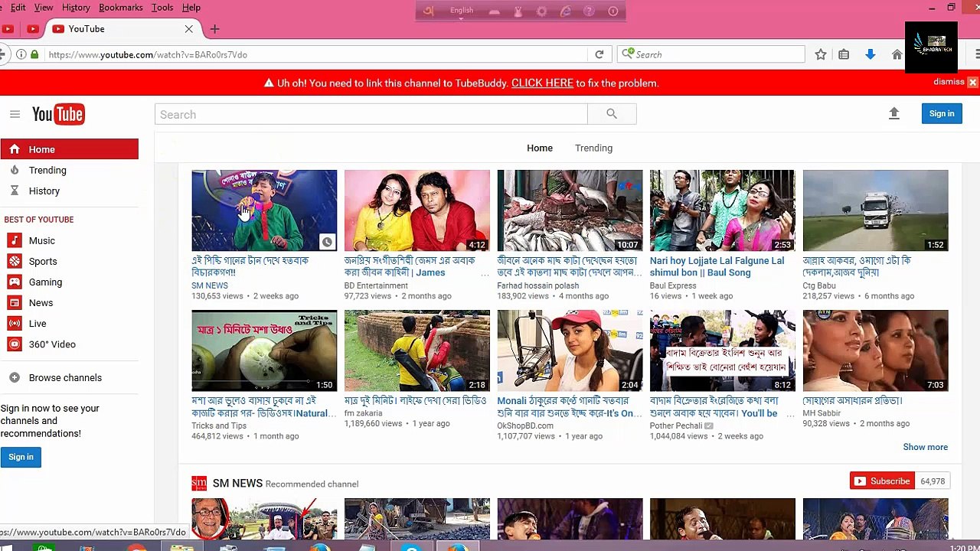Open the Help menu
The height and width of the screenshot is (551, 980).
191,8
